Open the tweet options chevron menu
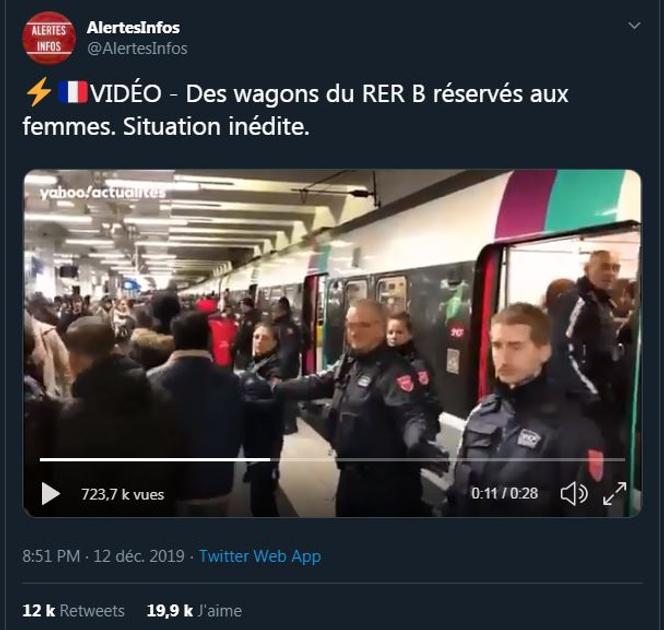 click(634, 26)
